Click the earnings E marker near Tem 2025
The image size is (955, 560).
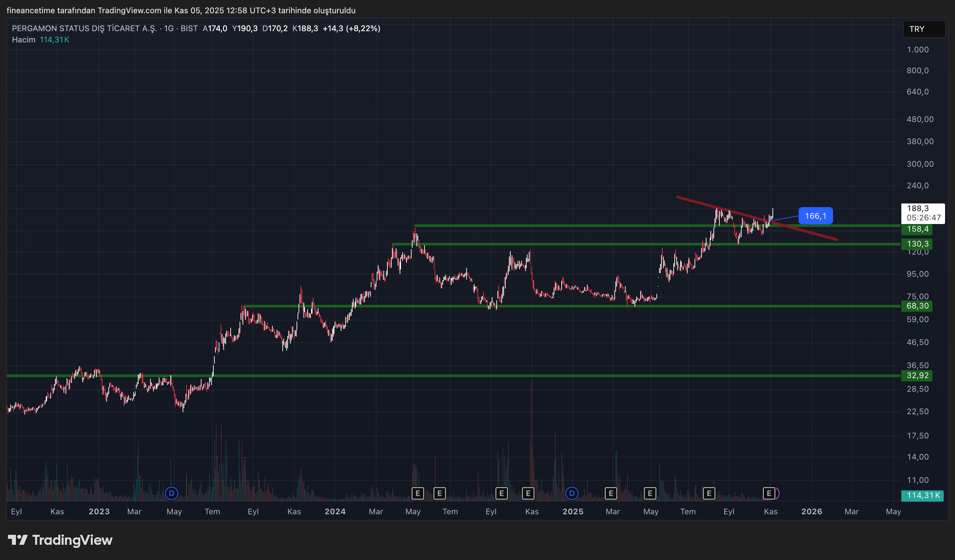(x=709, y=493)
